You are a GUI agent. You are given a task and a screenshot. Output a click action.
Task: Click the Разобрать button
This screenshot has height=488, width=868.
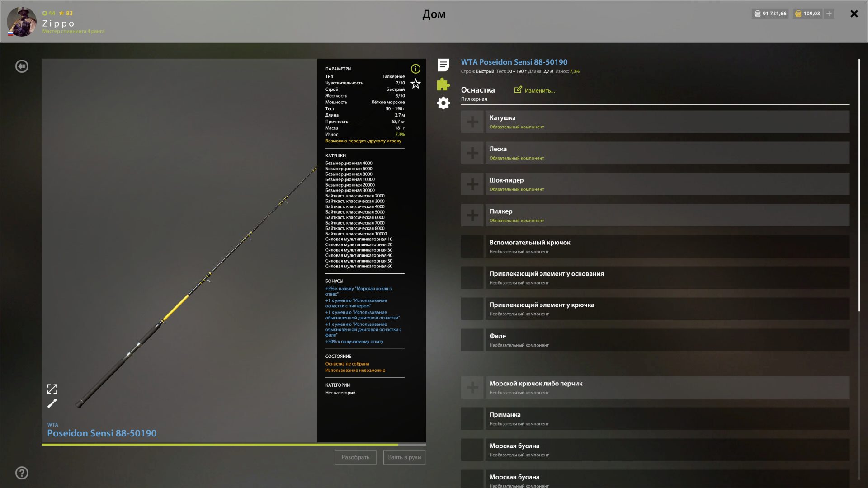click(x=355, y=457)
